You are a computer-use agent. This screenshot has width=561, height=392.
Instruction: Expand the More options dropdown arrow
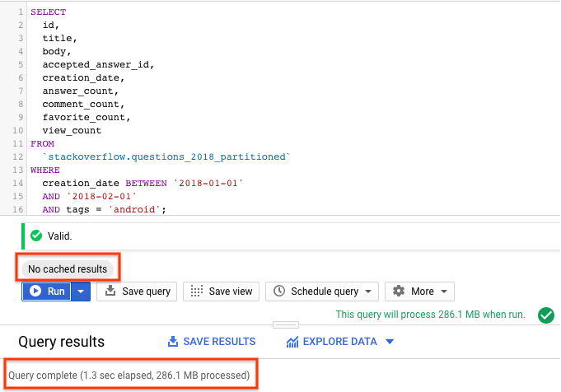pos(444,292)
